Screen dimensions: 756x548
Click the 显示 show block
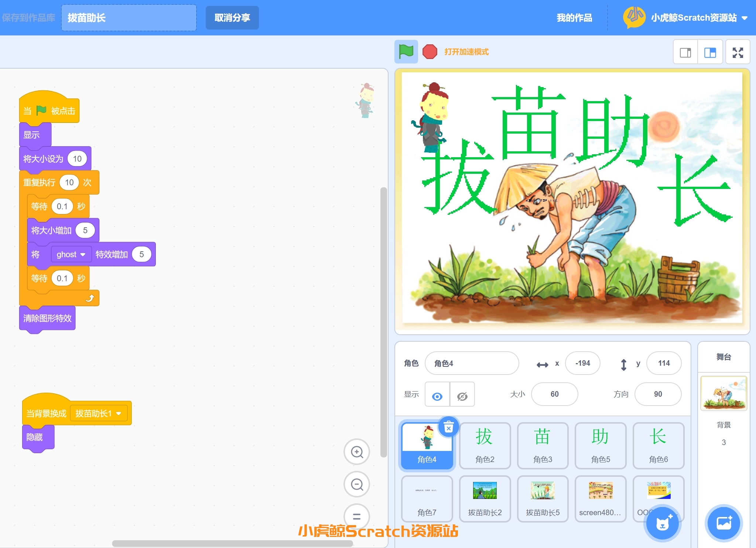35,135
